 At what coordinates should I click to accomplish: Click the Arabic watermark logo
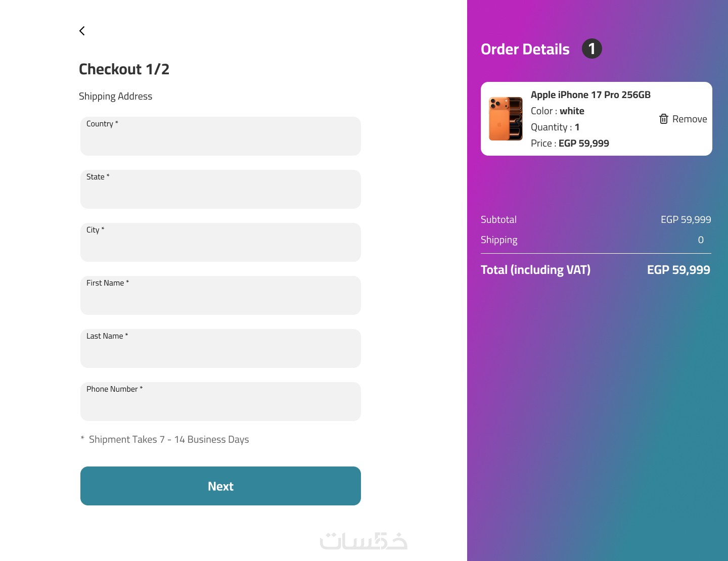[363, 541]
